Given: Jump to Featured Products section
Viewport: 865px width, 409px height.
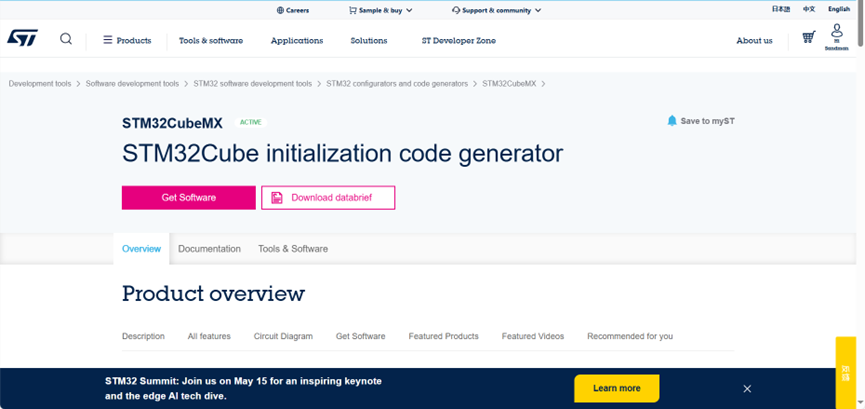Looking at the screenshot, I should click(444, 336).
